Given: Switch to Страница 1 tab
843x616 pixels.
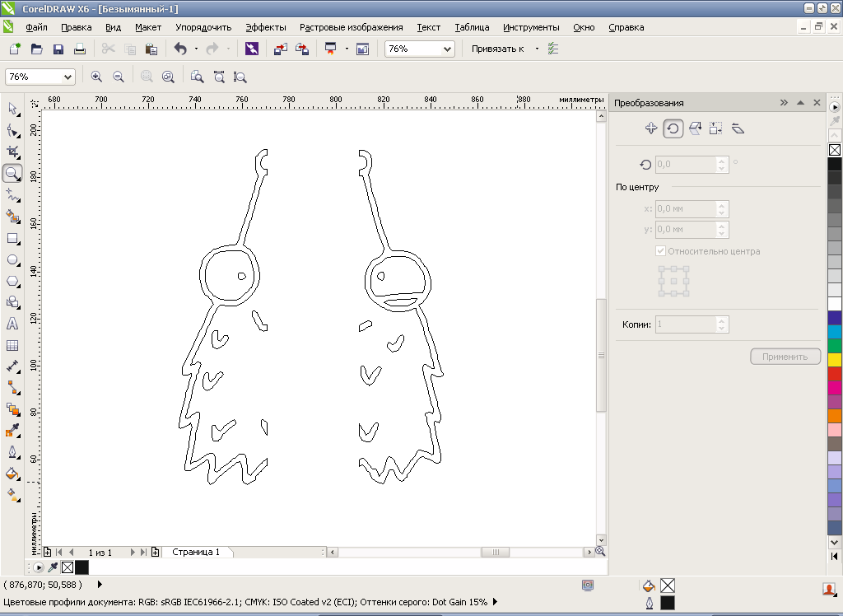Looking at the screenshot, I should 196,552.
